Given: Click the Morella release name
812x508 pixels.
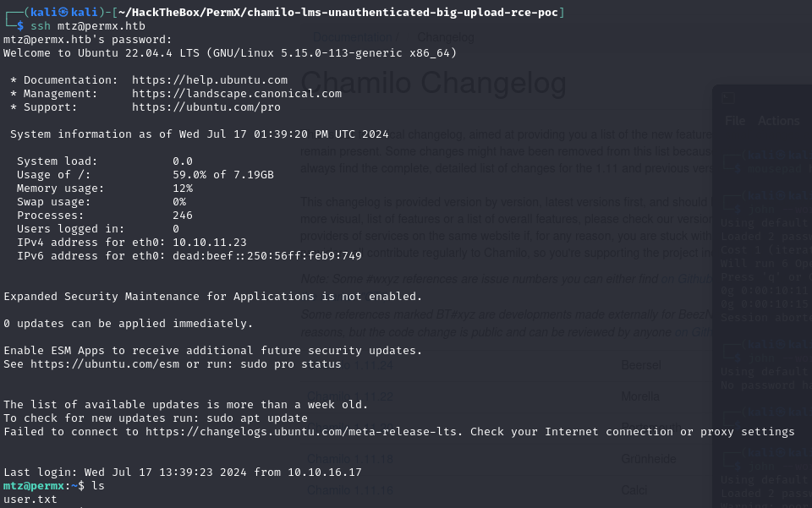Looking at the screenshot, I should point(640,396).
